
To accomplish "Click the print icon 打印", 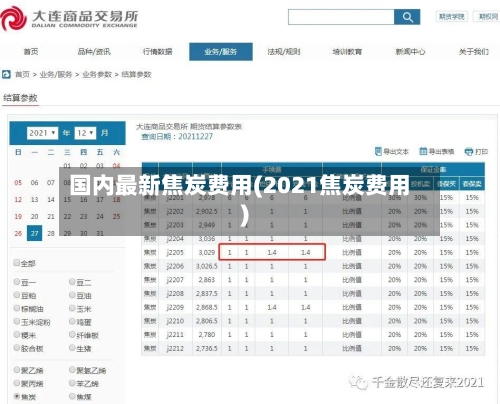I will (x=469, y=152).
